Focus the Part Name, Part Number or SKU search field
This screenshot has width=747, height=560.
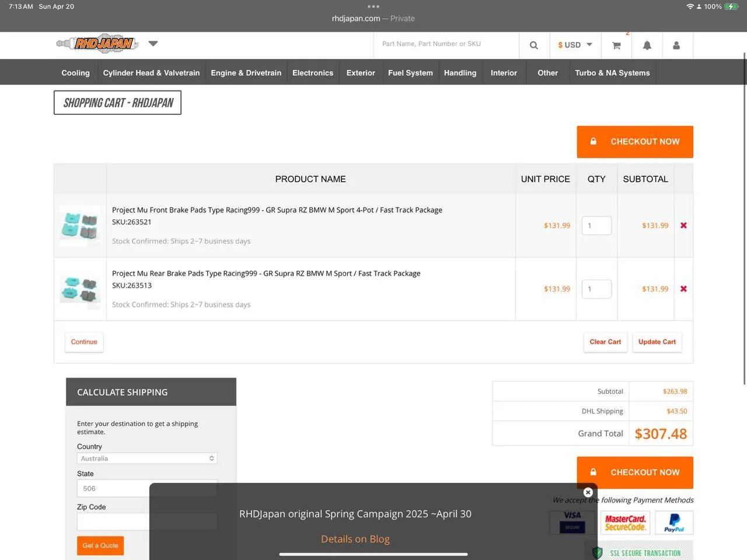tap(446, 44)
